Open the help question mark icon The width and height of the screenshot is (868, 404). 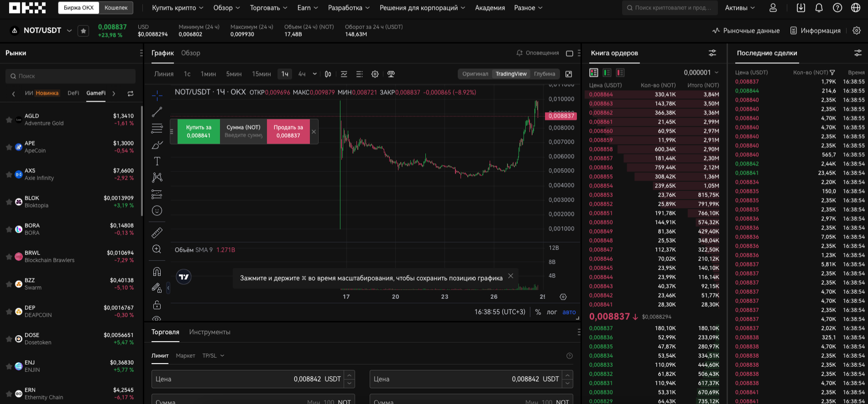pyautogui.click(x=837, y=8)
